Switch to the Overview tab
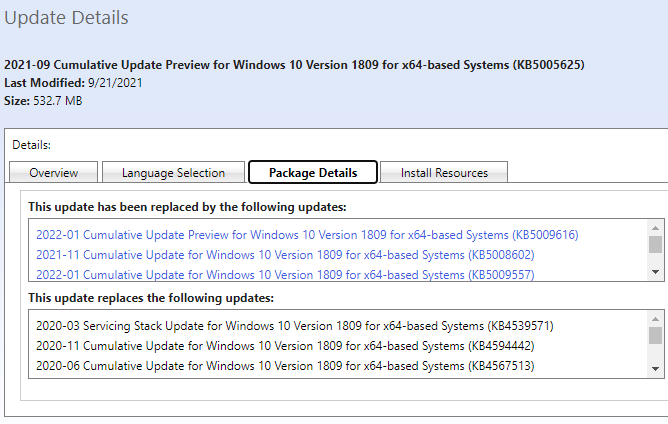The width and height of the screenshot is (668, 424). tap(53, 173)
